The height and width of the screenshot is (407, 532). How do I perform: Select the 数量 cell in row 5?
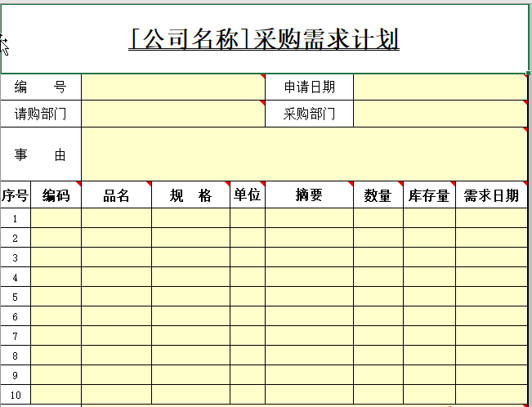(x=378, y=297)
